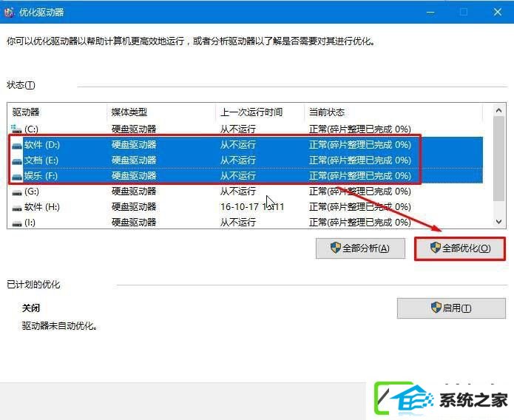The image size is (514, 420).
Task: Select the (I:) drive label
Action: 30,223
